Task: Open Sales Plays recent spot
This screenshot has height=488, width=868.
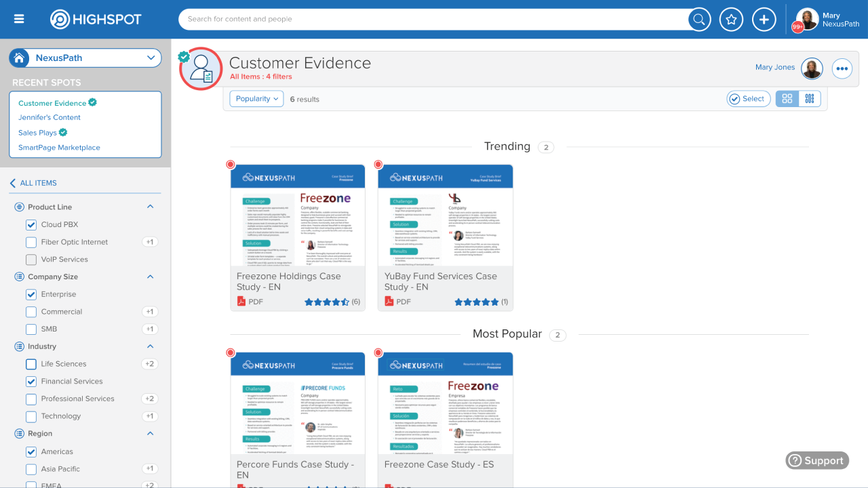Action: pos(37,133)
